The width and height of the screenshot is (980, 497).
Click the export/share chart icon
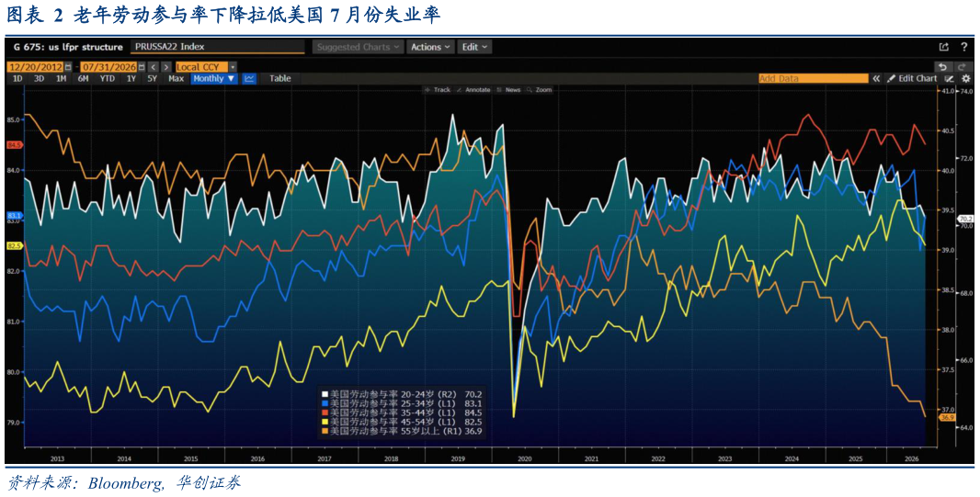tap(944, 47)
